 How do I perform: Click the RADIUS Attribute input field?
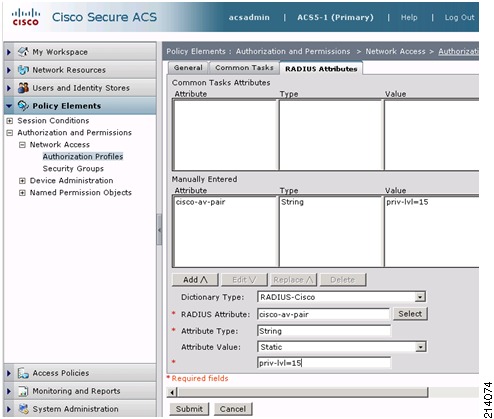pos(323,314)
